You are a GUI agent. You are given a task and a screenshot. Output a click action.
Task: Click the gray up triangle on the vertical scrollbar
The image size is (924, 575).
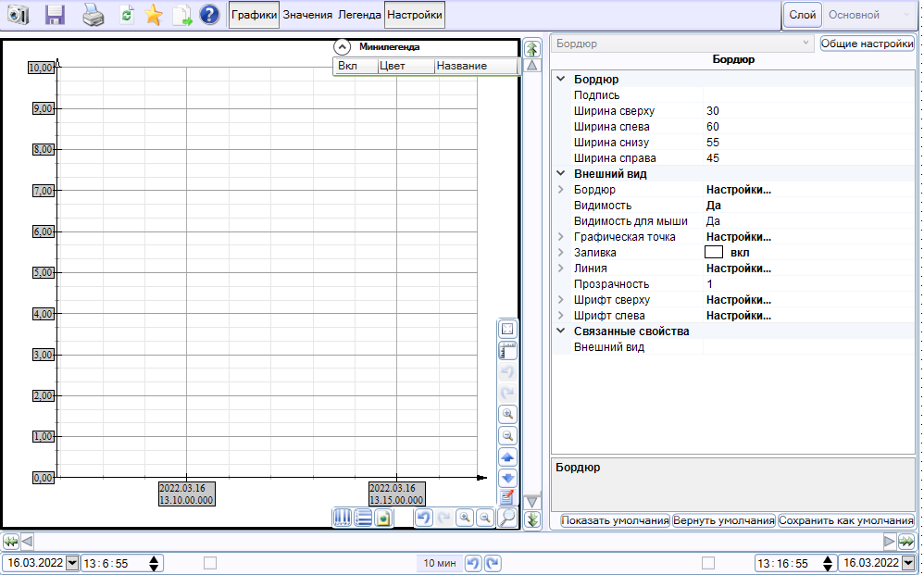[532, 66]
